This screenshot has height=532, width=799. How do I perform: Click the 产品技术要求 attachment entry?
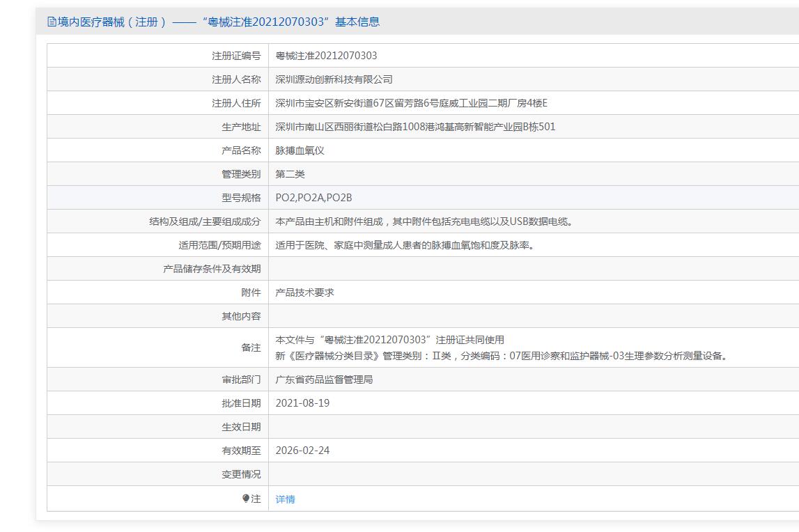pos(304,292)
